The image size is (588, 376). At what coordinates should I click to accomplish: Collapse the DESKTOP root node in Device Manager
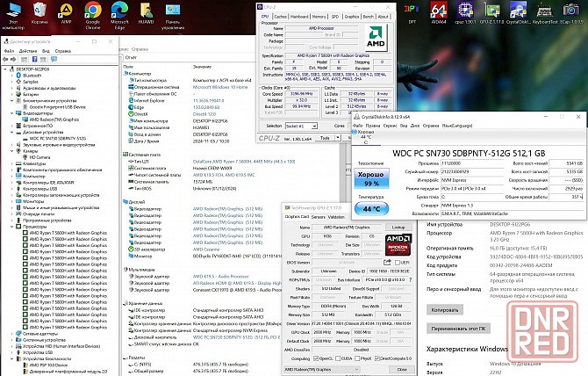(x=5, y=69)
